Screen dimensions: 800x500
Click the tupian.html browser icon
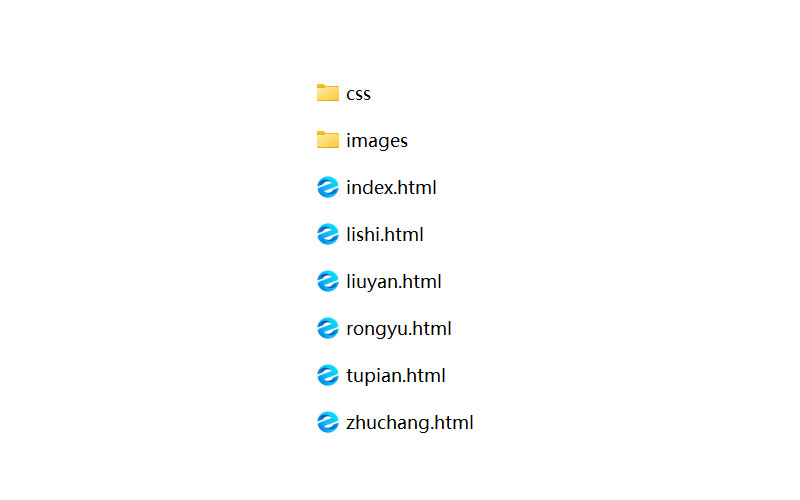coord(328,375)
